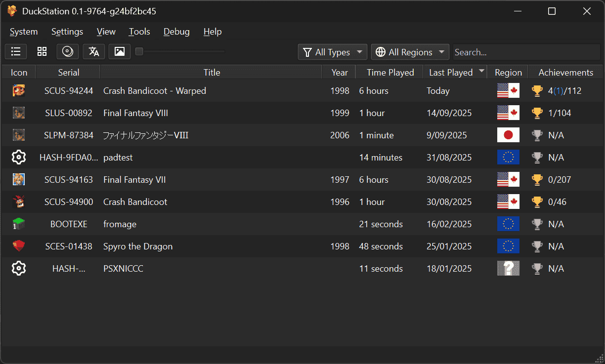Toggle cover images display button

tap(120, 51)
